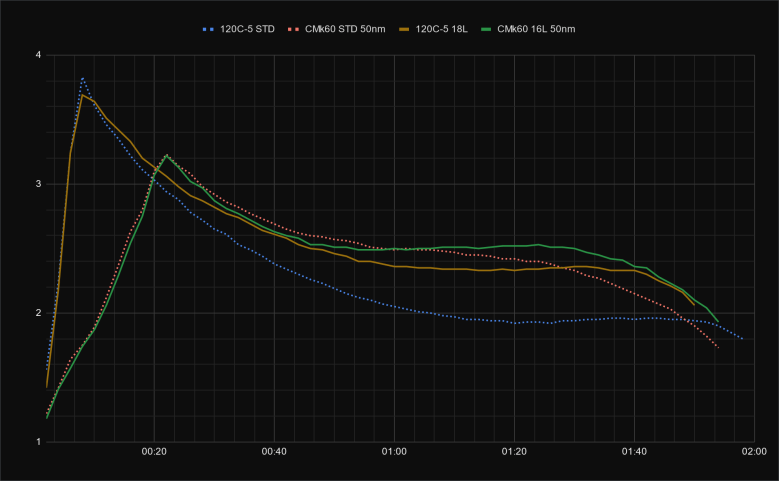The height and width of the screenshot is (481, 779).
Task: Click the red dotted legend swatch
Action: (x=297, y=29)
